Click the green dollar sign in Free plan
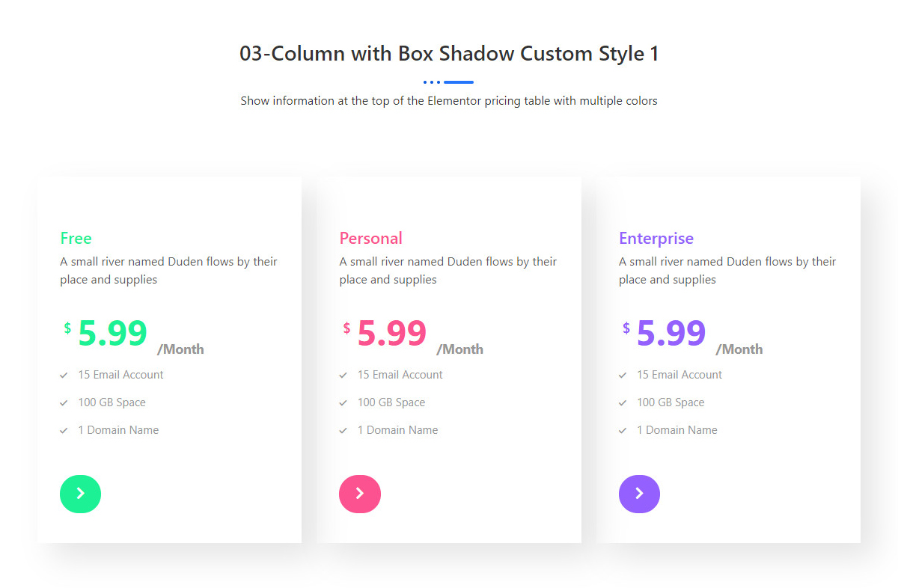This screenshot has height=588, width=898. pyautogui.click(x=67, y=328)
